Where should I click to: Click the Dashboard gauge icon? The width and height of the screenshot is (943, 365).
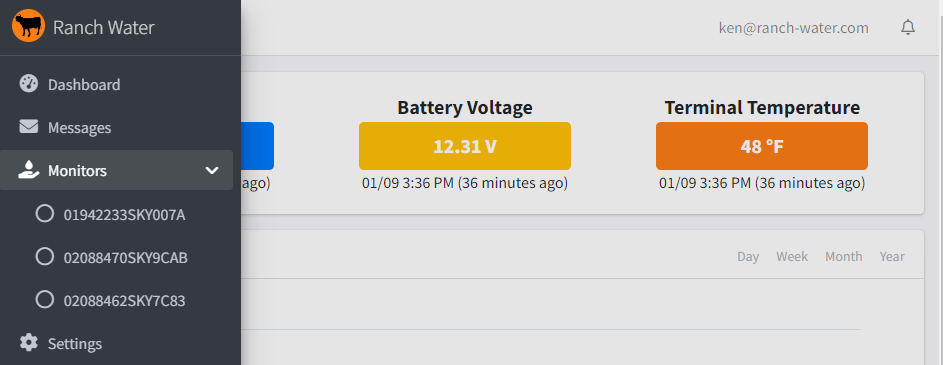[x=28, y=84]
